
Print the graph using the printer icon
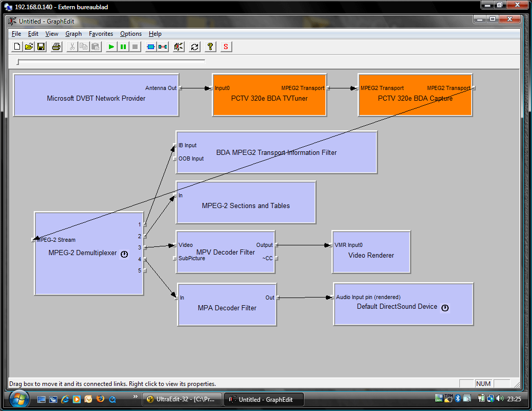[x=56, y=47]
